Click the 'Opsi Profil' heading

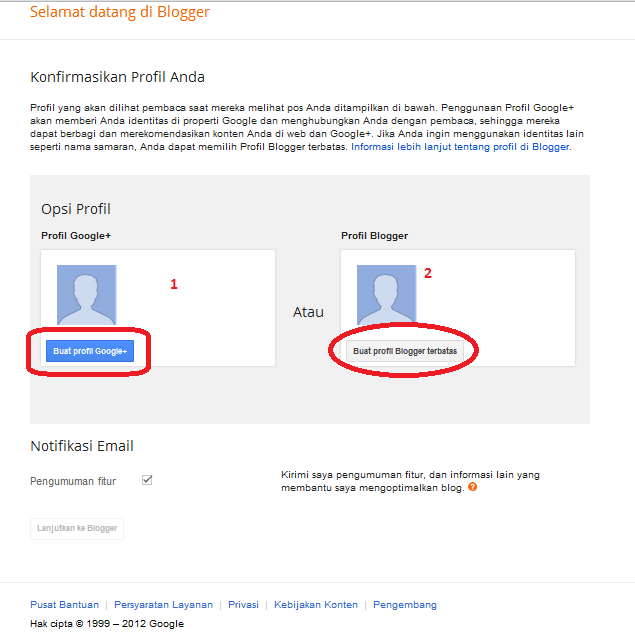76,209
